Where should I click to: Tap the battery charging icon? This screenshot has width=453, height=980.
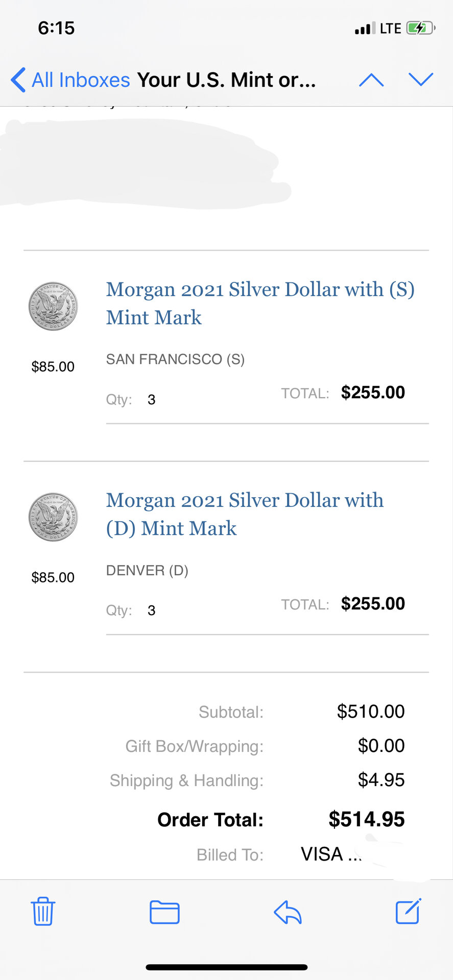[420, 28]
